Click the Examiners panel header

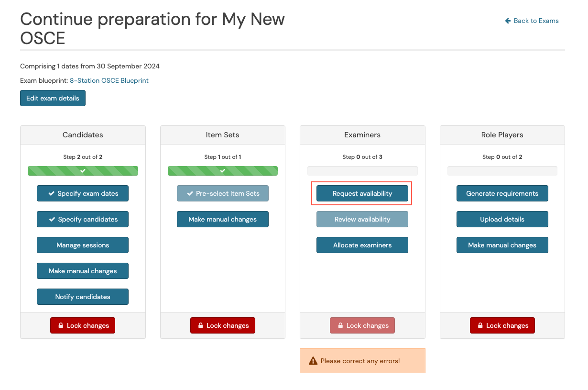[x=362, y=135]
